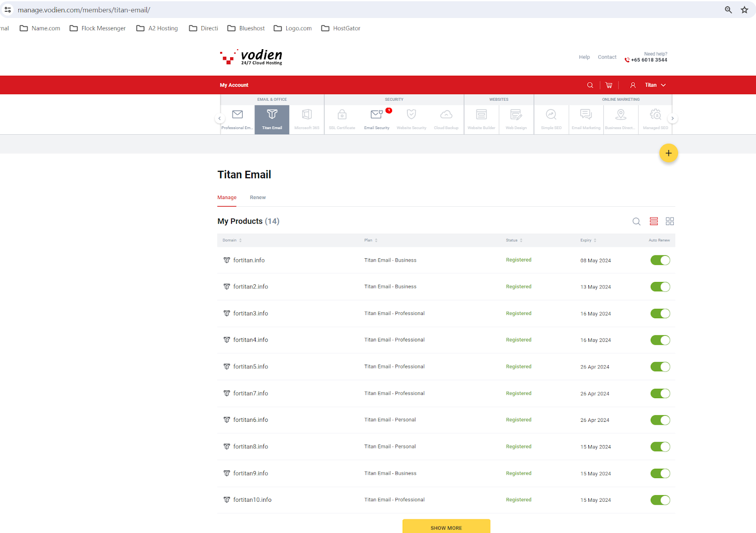Screen dimensions: 756x533
Task: Toggle auto renew for fortitan3.info
Action: (x=660, y=314)
